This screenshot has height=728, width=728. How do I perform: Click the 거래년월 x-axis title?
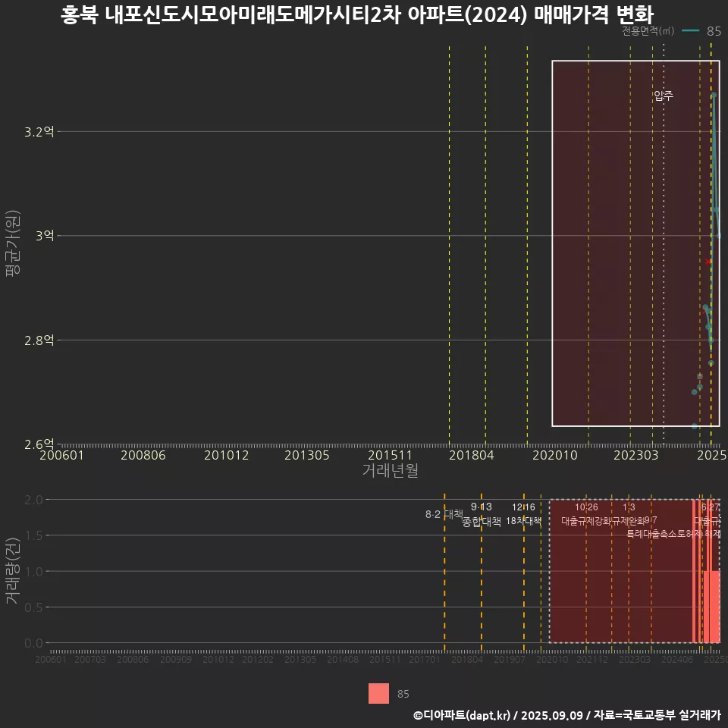coord(390,470)
